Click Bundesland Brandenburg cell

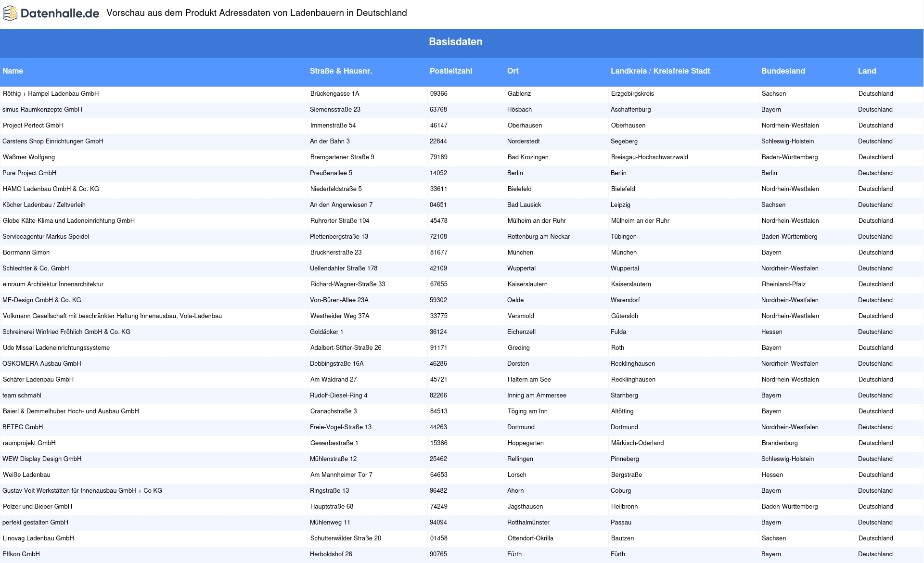click(780, 443)
